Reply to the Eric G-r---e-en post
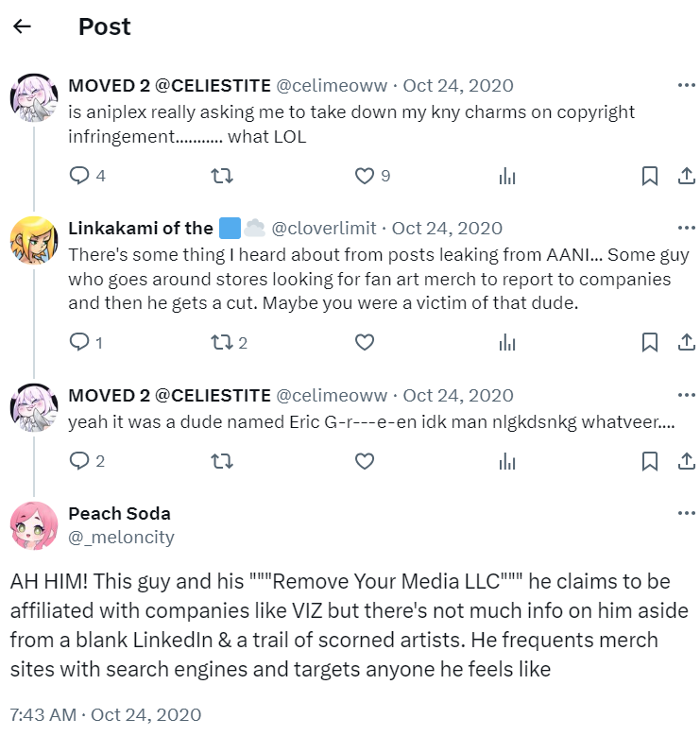Viewport: 700px width, 736px height. click(x=80, y=461)
